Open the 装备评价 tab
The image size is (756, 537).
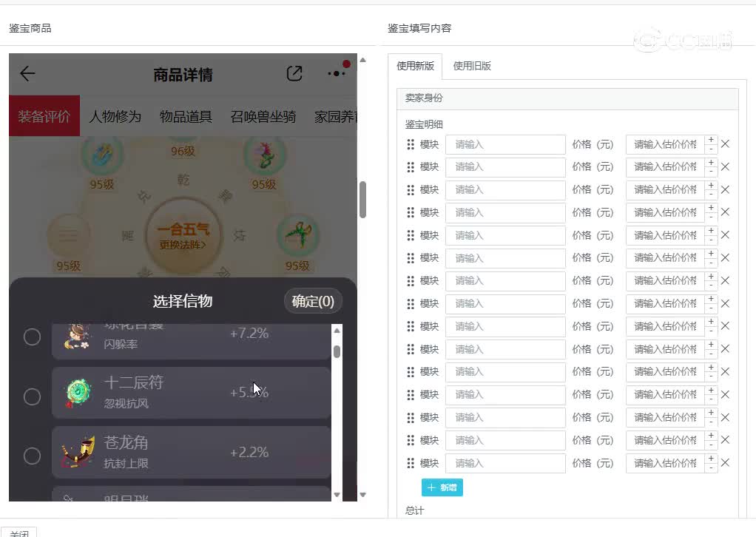[x=44, y=115]
